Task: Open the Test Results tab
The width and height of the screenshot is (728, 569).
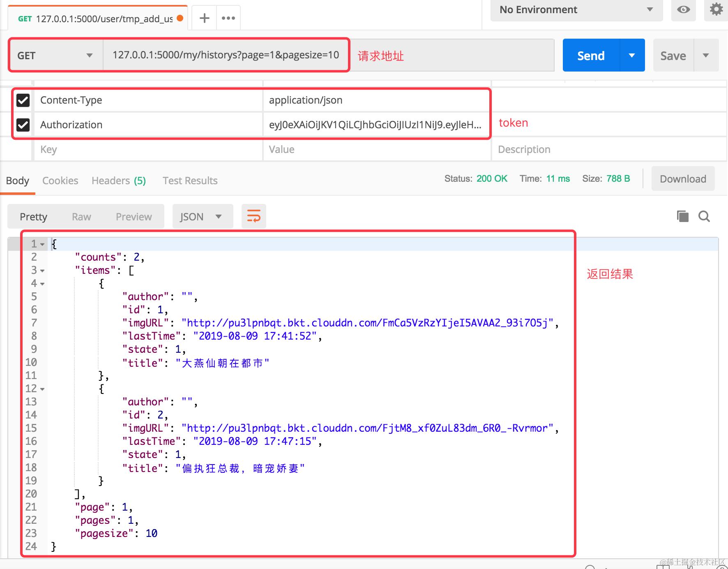Action: (190, 180)
